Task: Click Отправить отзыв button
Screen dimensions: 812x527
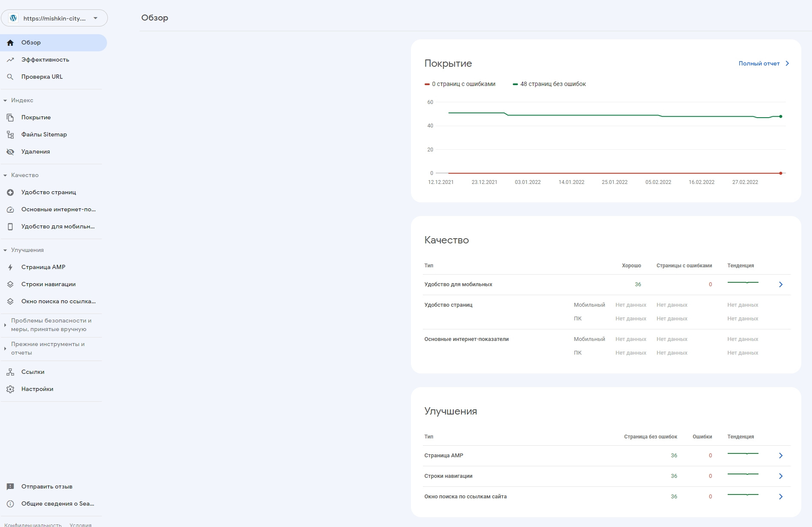Action: pyautogui.click(x=47, y=487)
